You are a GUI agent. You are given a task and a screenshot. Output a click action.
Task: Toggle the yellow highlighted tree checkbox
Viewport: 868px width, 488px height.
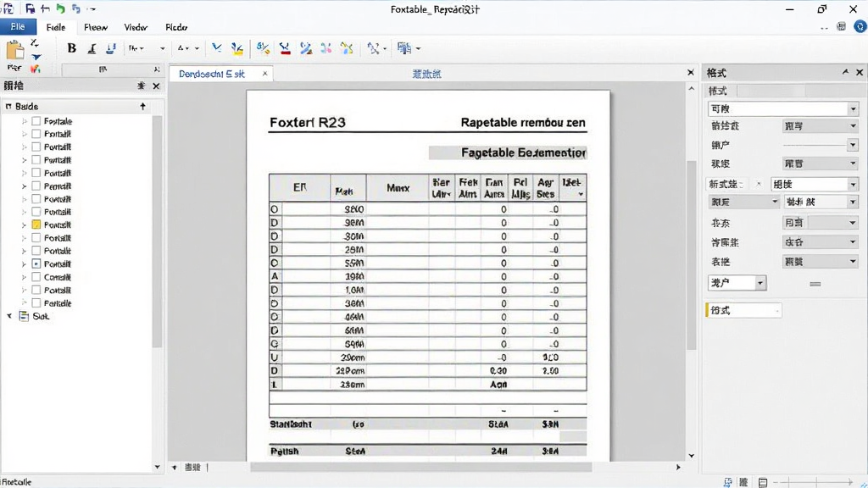coord(36,225)
